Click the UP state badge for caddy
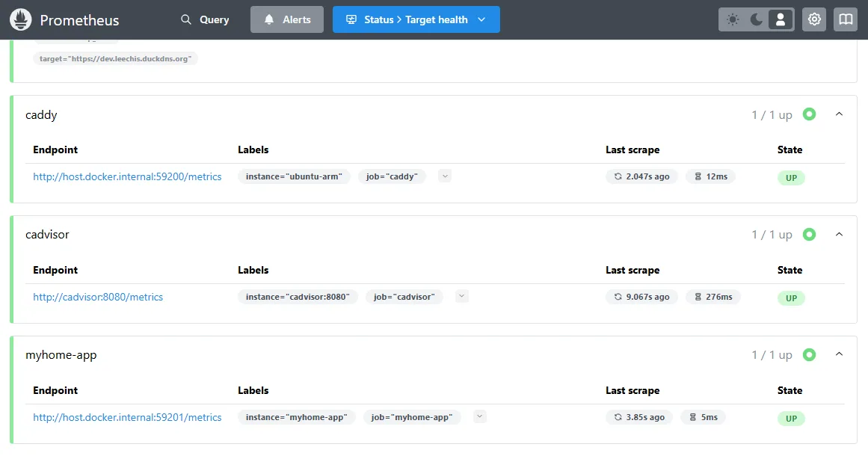868x456 pixels. click(791, 178)
